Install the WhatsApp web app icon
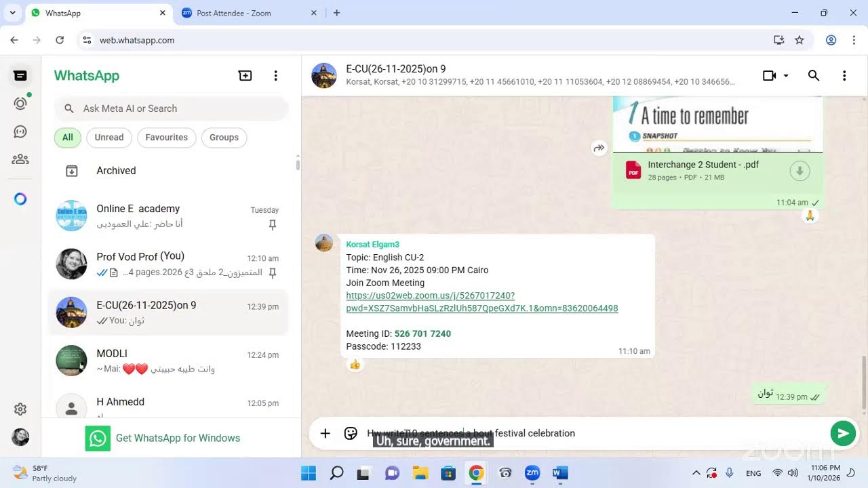This screenshot has height=488, width=868. pos(778,40)
